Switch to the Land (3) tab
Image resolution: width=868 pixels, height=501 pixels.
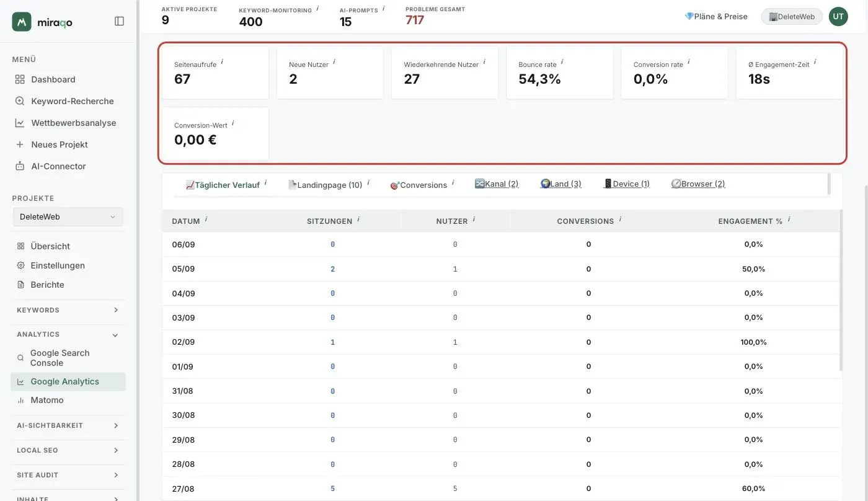(561, 184)
